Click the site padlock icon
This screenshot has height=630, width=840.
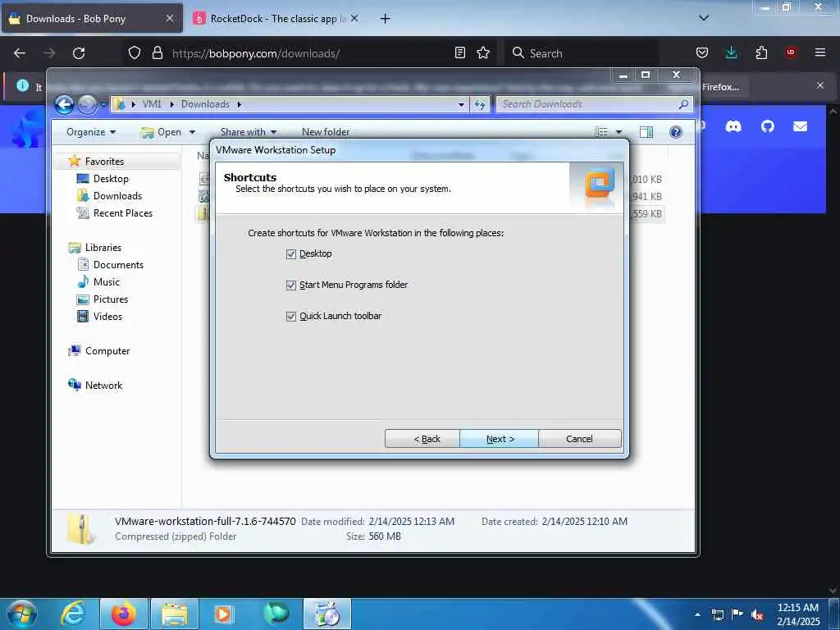pos(157,53)
